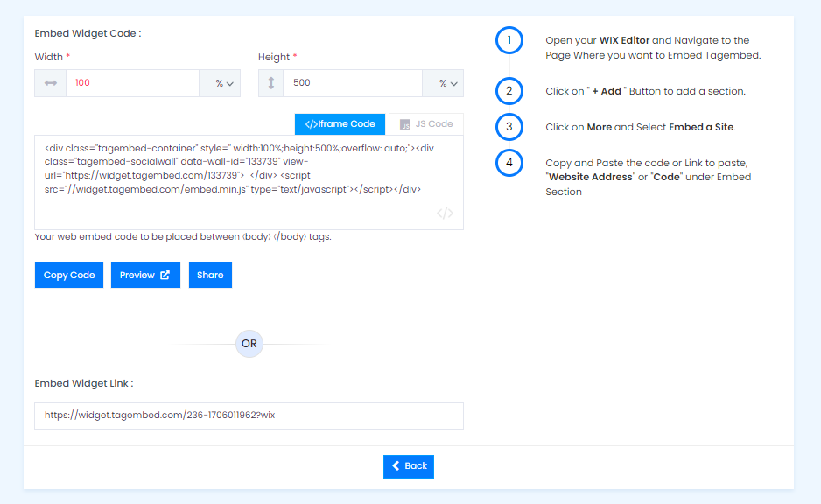Click the Share button
The height and width of the screenshot is (504, 821).
click(210, 276)
